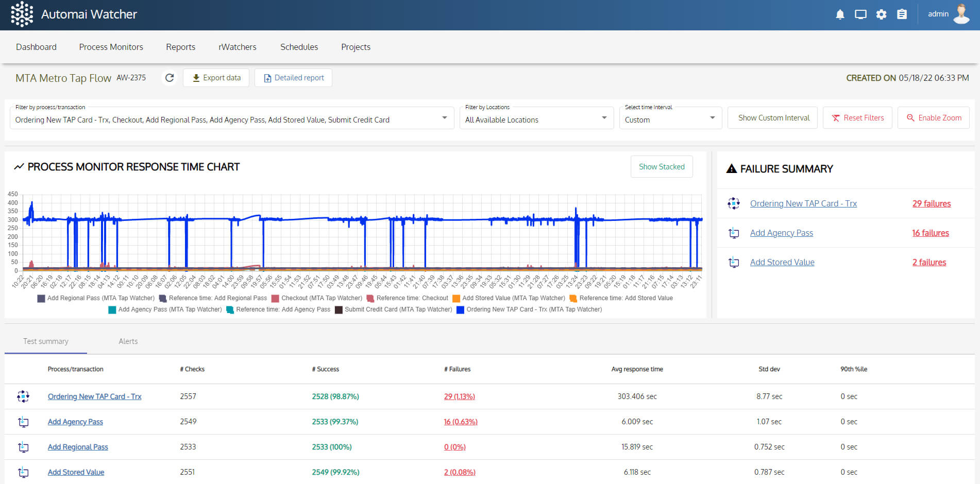
Task: Open Detailed report via its document icon
Action: tap(267, 78)
